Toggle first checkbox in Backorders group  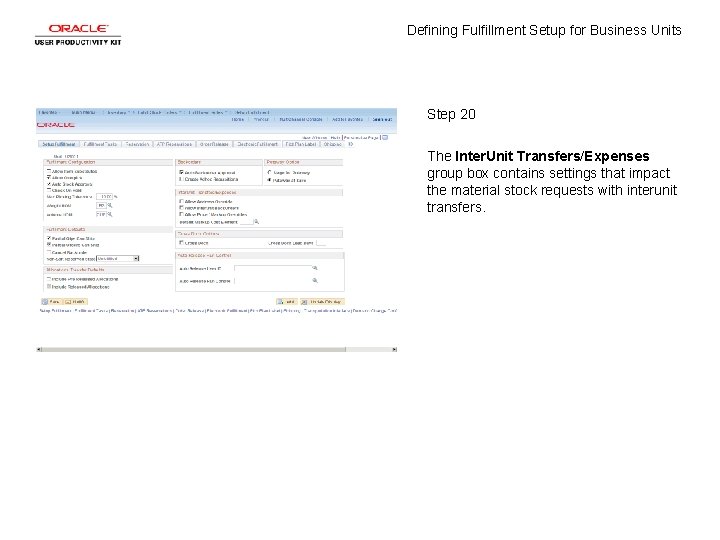coord(181,172)
